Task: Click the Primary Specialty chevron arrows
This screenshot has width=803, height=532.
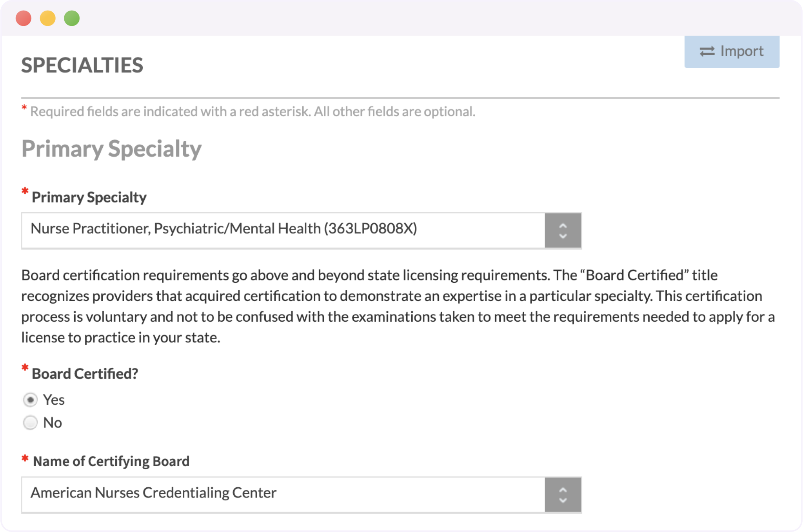Action: tap(563, 231)
